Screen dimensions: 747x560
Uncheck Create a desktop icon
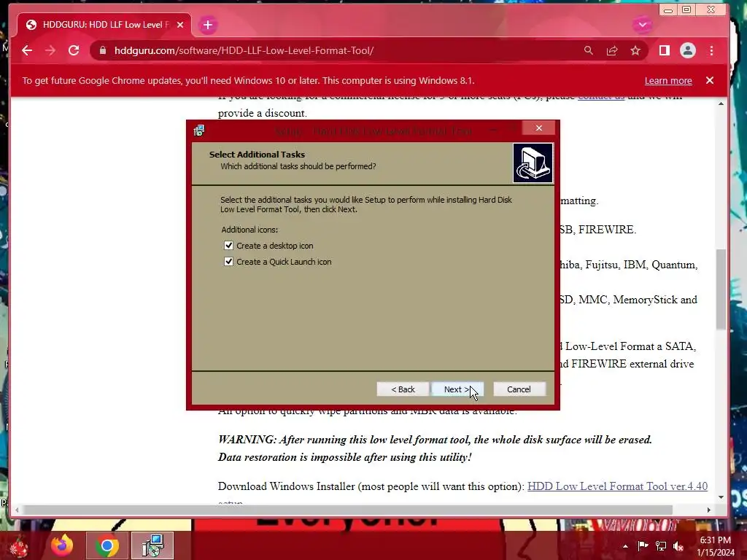[228, 246]
